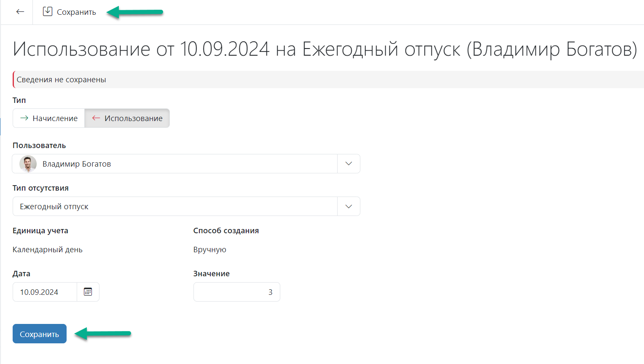Image resolution: width=644 pixels, height=364 pixels.
Task: Expand the Пользователь dropdown chevron
Action: pyautogui.click(x=349, y=164)
